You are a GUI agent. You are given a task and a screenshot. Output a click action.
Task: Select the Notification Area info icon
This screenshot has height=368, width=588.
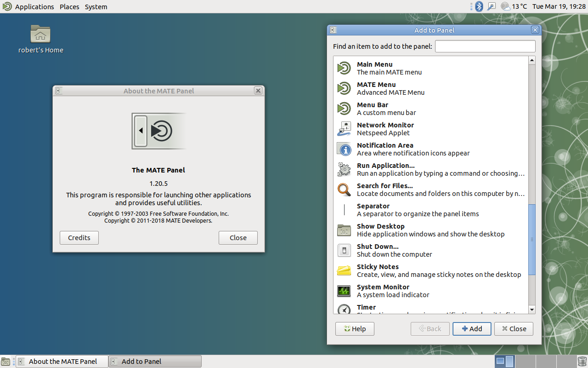click(x=344, y=149)
